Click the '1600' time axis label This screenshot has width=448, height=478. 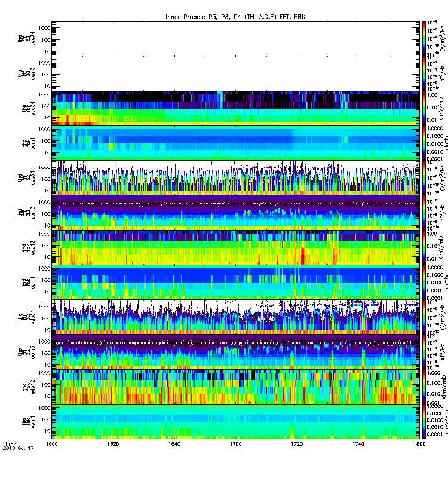click(x=51, y=444)
